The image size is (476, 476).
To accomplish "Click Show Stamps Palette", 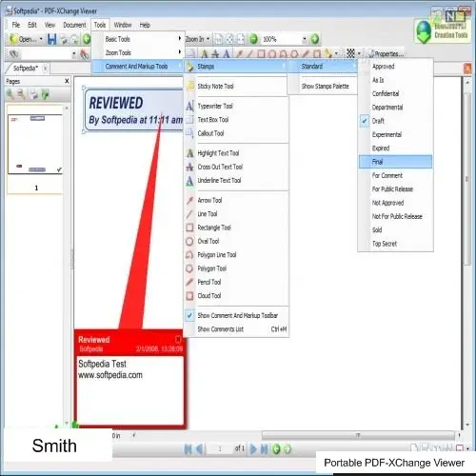I will (x=325, y=86).
